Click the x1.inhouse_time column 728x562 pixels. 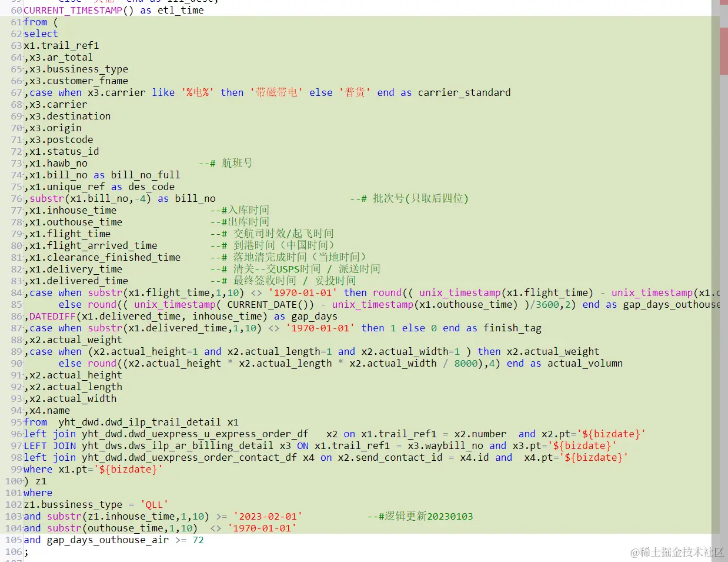[x=73, y=210]
